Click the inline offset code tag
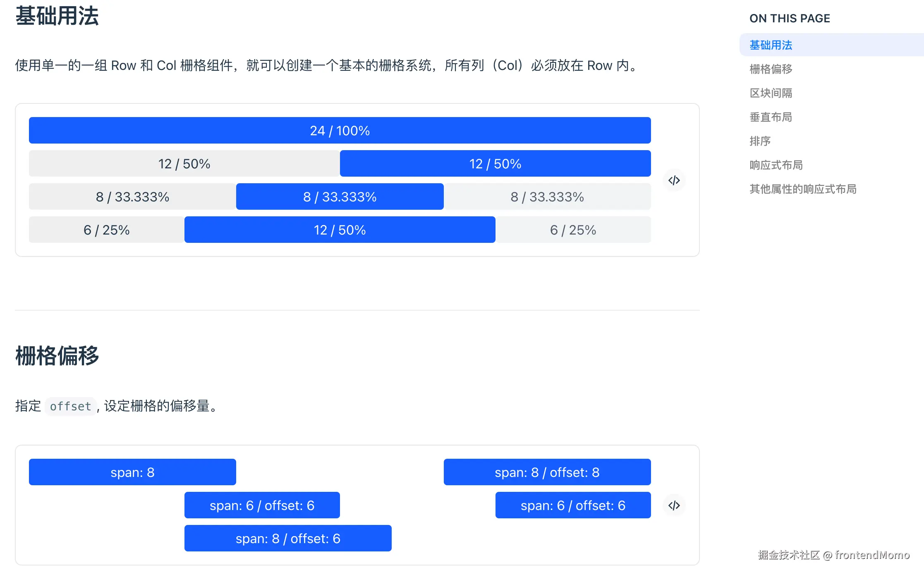This screenshot has width=924, height=575. pyautogui.click(x=70, y=406)
